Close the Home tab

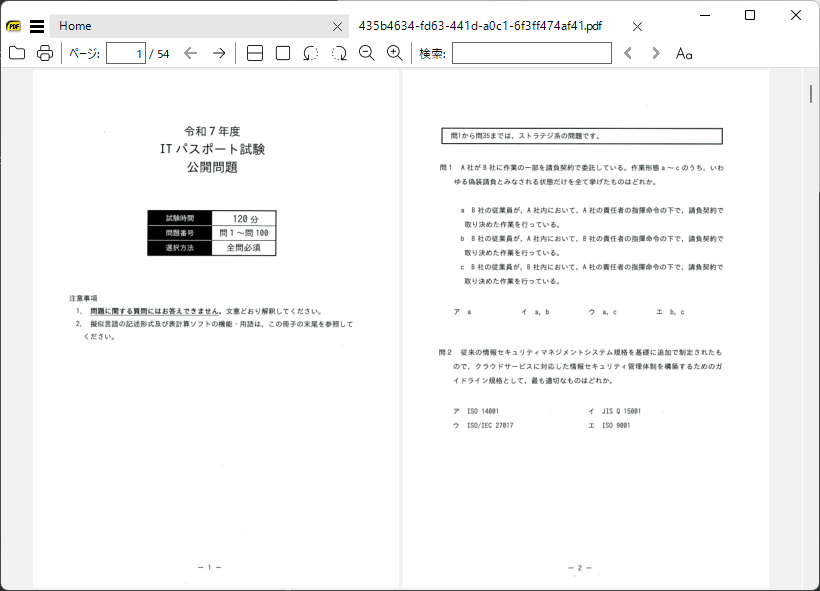[x=337, y=26]
